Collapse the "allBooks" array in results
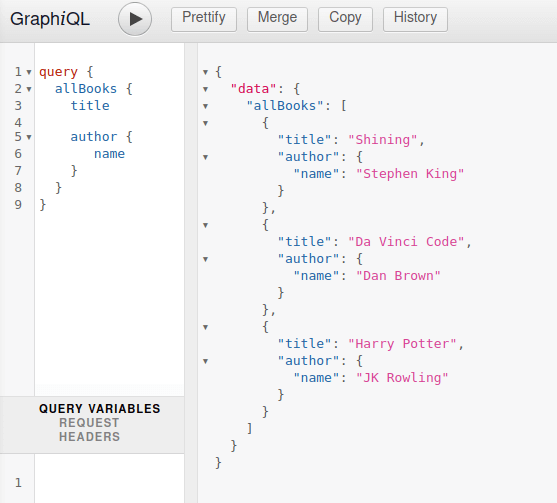The height and width of the screenshot is (503, 557). (x=205, y=106)
